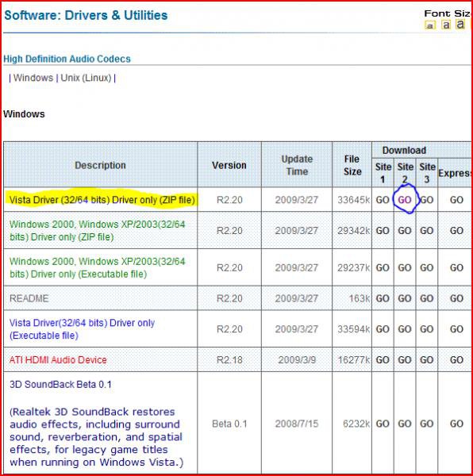Viewport: 473px width, 476px height.
Task: Click Site 2 GO for XP/2003 Executable driver
Action: (405, 268)
